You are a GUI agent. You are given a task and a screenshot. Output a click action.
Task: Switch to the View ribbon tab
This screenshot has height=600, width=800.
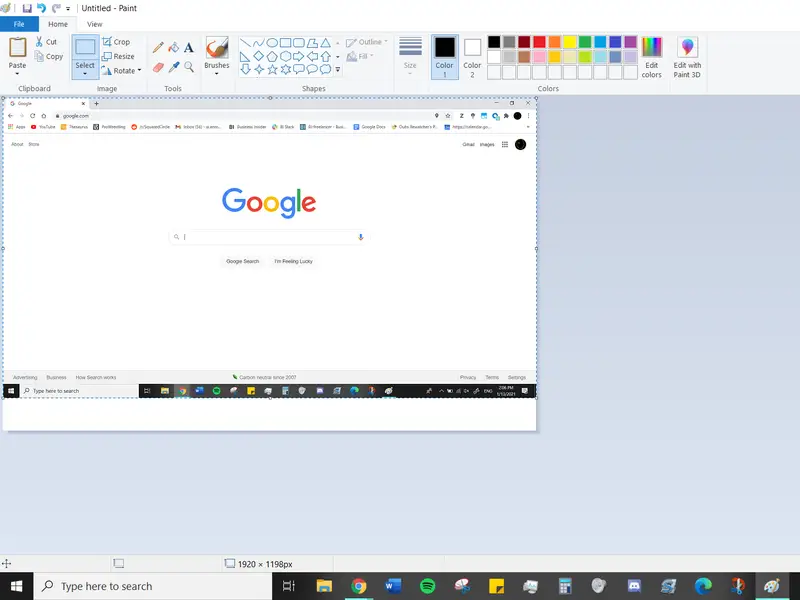[94, 24]
